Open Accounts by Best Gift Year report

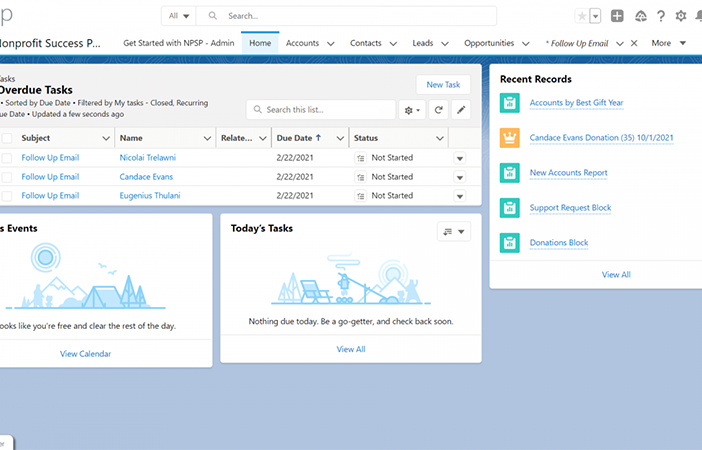(x=576, y=103)
